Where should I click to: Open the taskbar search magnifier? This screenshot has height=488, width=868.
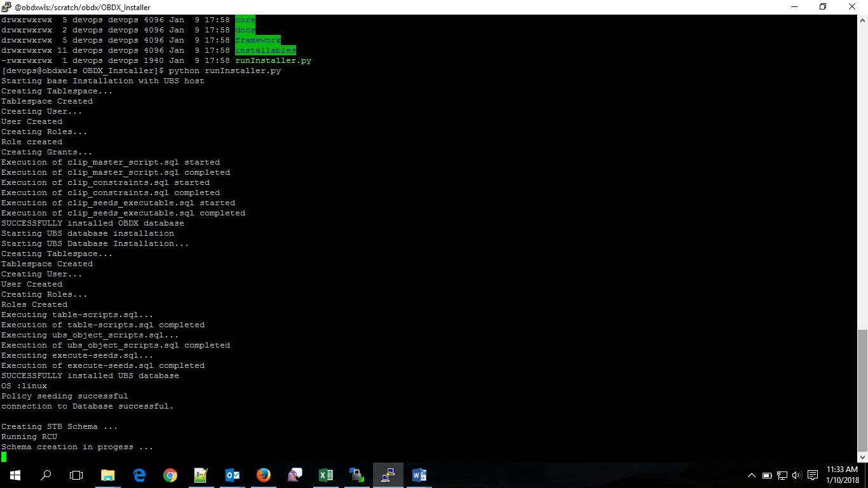click(46, 475)
